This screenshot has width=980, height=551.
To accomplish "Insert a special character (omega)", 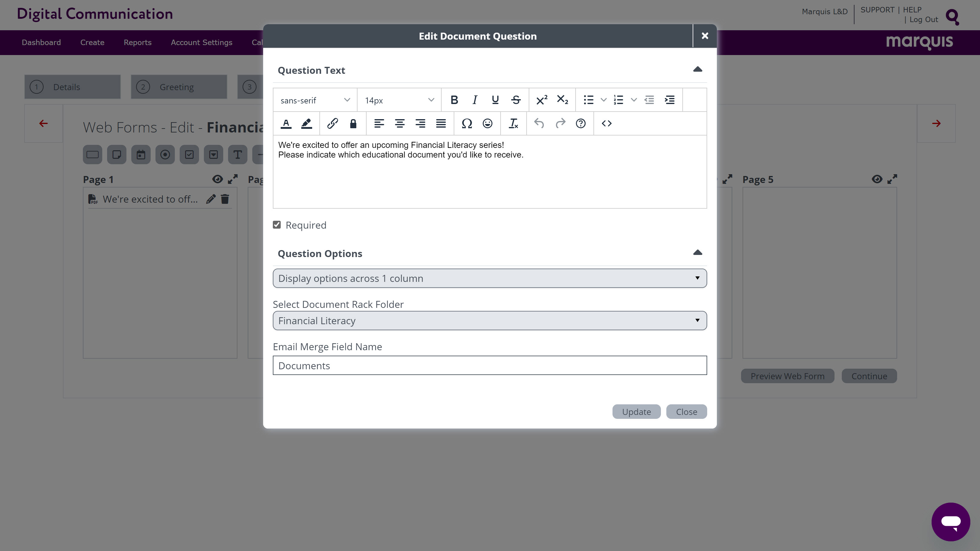I will (467, 124).
